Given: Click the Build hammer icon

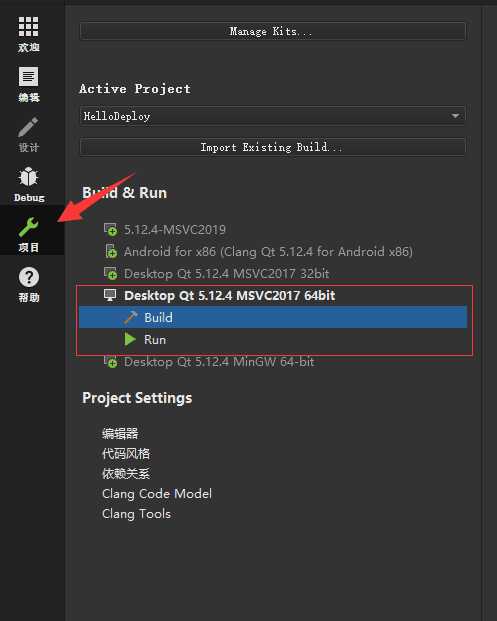Looking at the screenshot, I should click(x=130, y=317).
